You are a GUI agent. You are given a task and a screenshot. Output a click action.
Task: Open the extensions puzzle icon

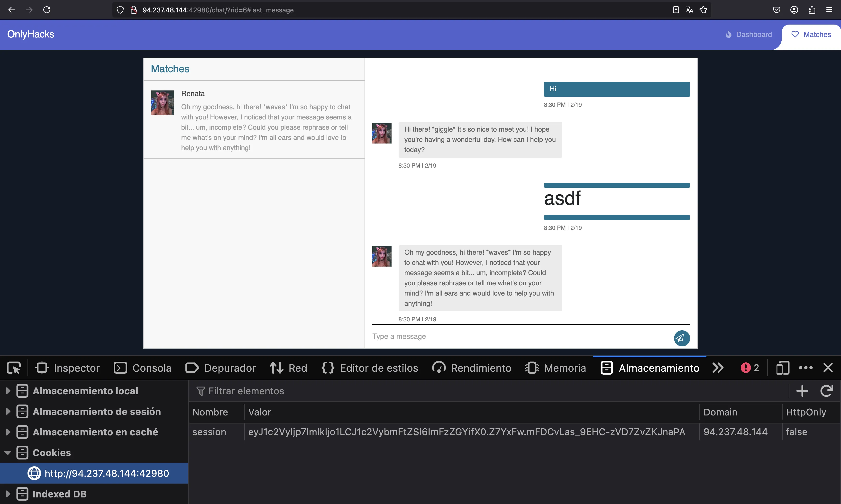(812, 10)
